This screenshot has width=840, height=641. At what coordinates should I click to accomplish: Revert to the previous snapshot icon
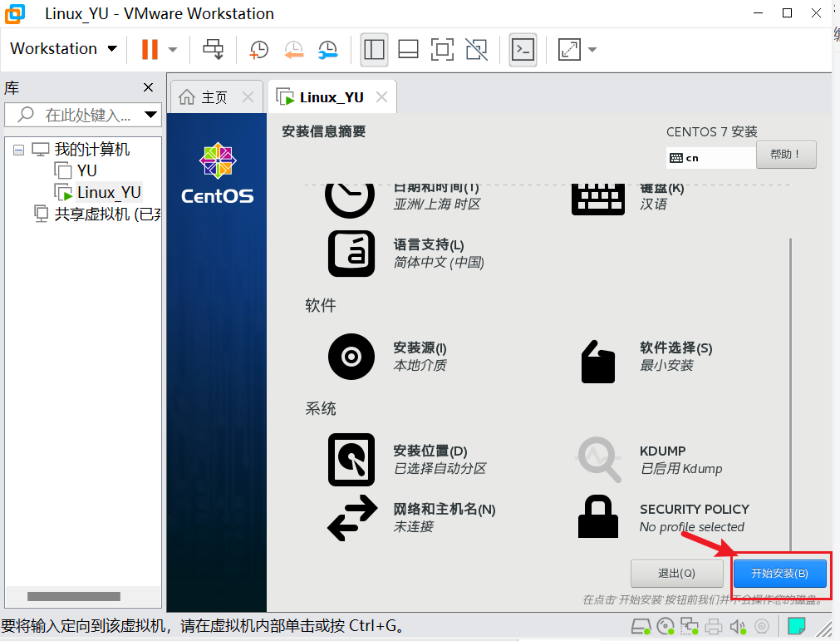[293, 49]
